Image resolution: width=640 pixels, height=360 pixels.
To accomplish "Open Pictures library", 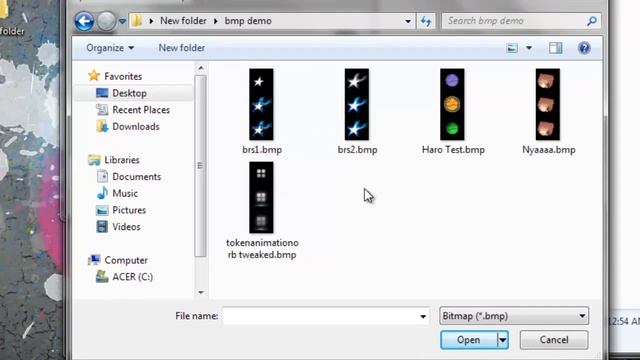I will point(129,210).
